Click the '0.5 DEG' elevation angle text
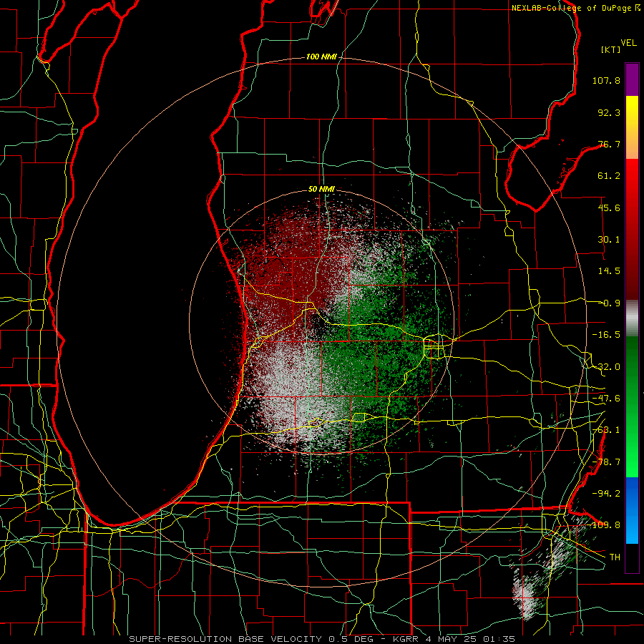This screenshot has height=644, width=644. tap(351, 639)
